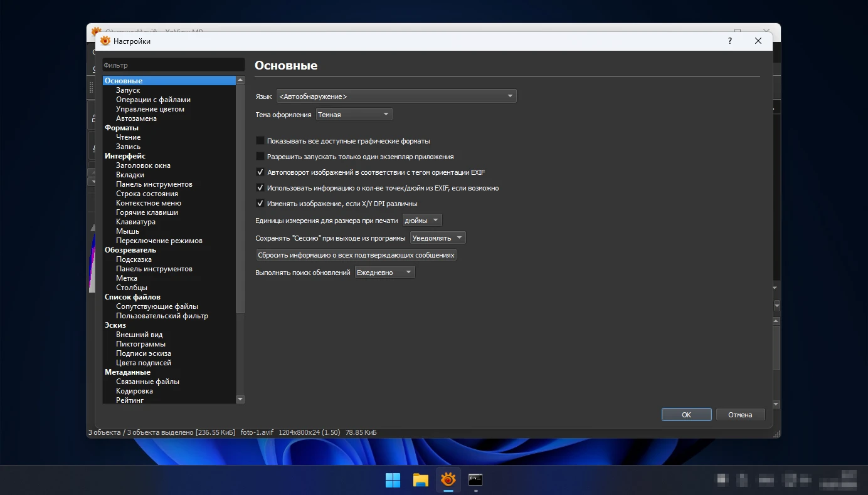This screenshot has width=868, height=495.
Task: Select Подписи эскиза tree item
Action: 144,353
